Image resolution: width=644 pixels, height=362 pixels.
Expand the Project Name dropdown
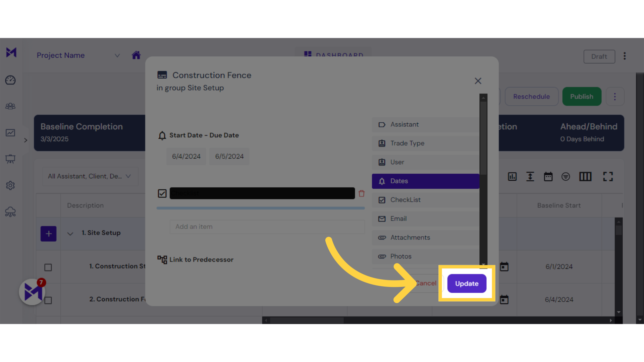117,55
